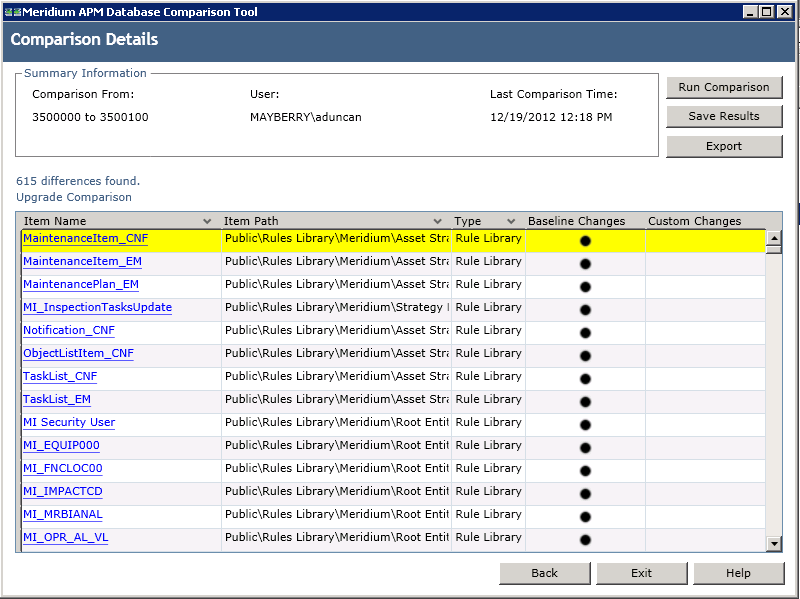
Task: Open the Type column filter dropdown
Action: [511, 221]
